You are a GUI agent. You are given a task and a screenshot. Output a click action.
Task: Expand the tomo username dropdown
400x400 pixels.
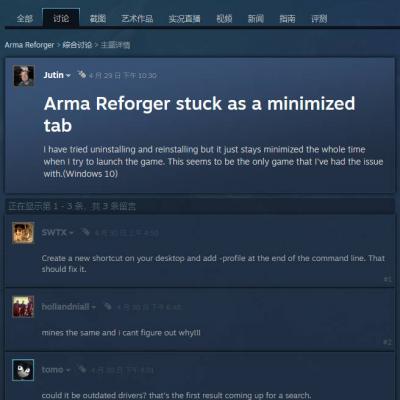(68, 370)
